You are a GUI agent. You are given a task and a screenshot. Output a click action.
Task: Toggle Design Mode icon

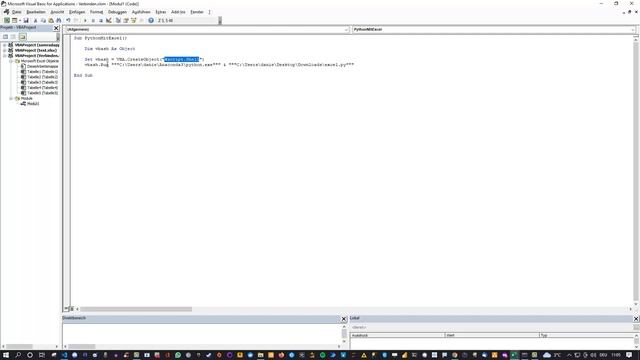[x=109, y=20]
